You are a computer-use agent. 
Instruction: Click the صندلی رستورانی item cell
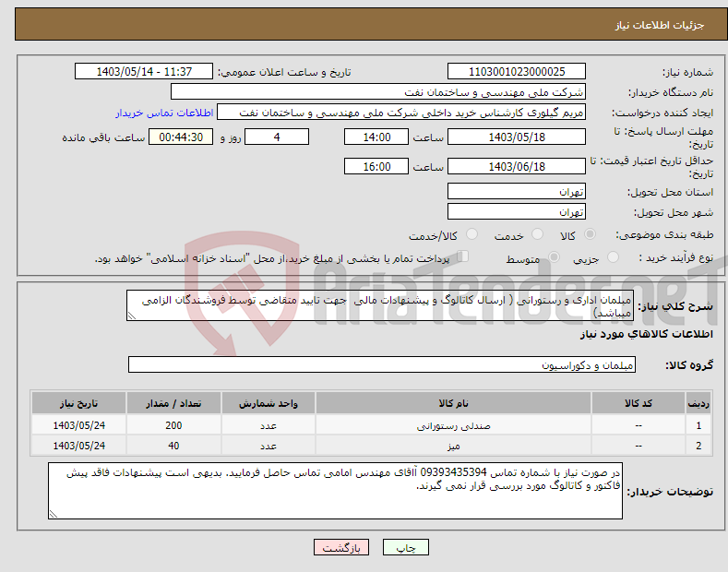pyautogui.click(x=453, y=424)
